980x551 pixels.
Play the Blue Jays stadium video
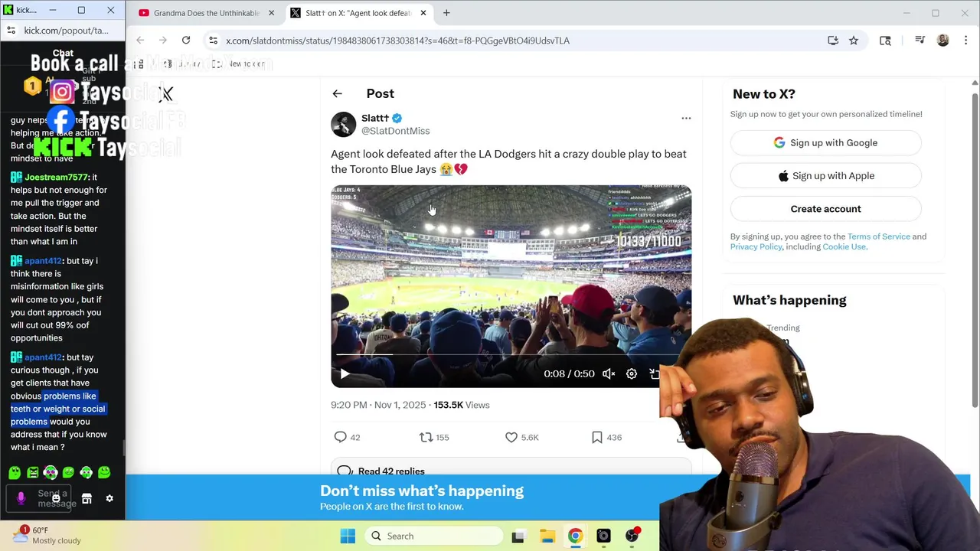(x=345, y=373)
